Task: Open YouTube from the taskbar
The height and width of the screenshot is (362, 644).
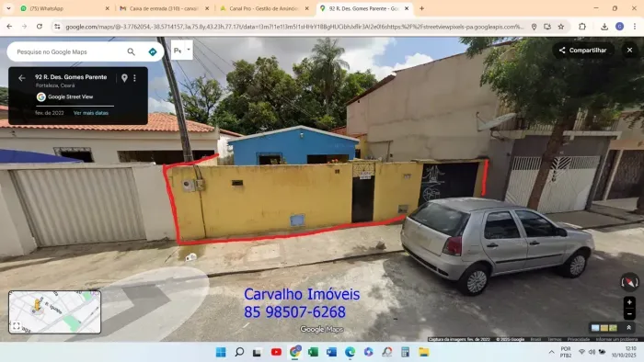Action: coord(276,352)
